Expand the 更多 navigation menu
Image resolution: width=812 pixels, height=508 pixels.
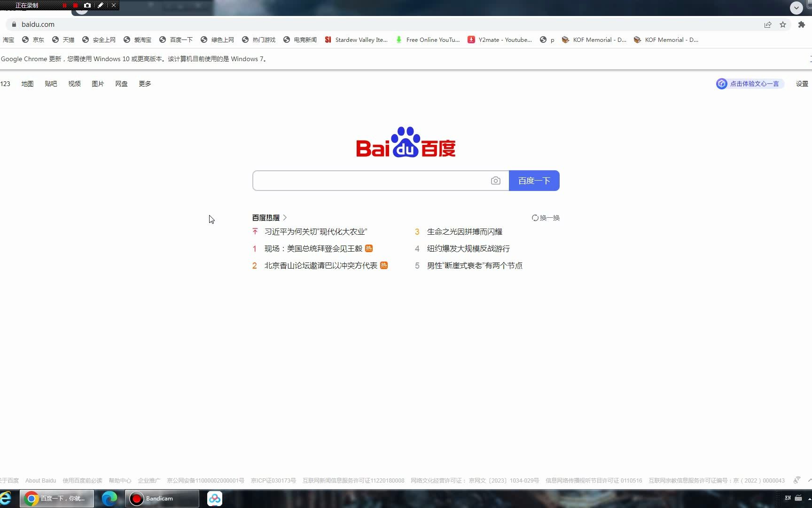point(145,84)
